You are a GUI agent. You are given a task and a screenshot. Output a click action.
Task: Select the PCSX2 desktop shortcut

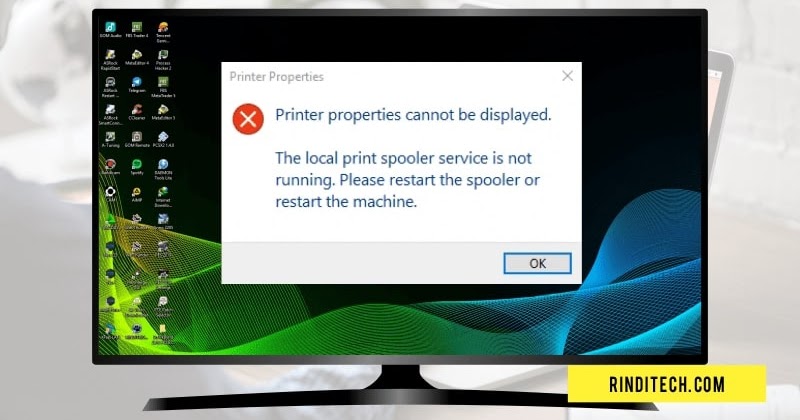pos(163,139)
